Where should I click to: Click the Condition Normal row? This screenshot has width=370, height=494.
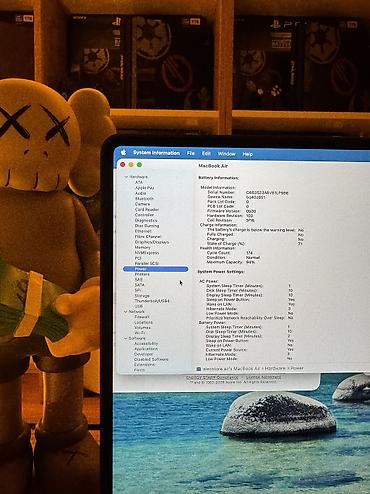[233, 257]
